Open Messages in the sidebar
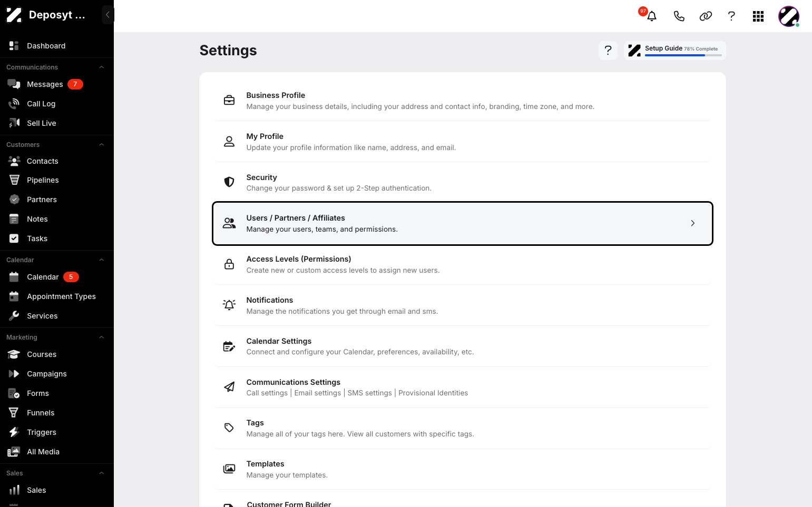The width and height of the screenshot is (812, 507). 57,84
